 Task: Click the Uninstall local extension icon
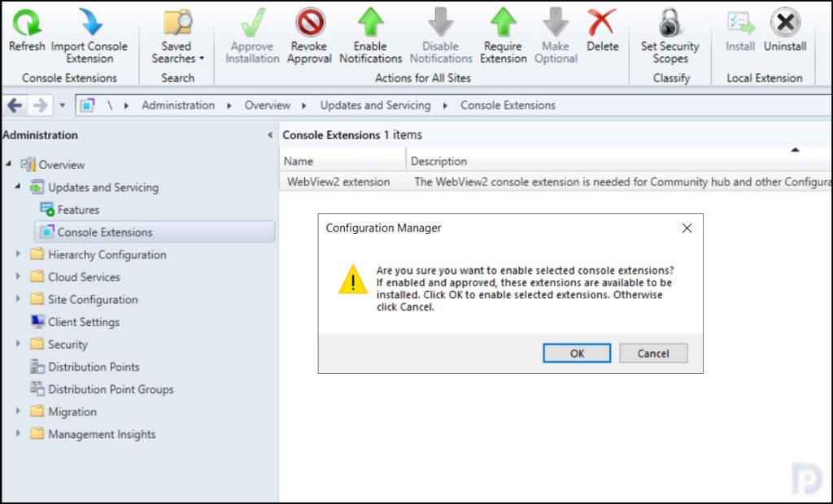785,23
